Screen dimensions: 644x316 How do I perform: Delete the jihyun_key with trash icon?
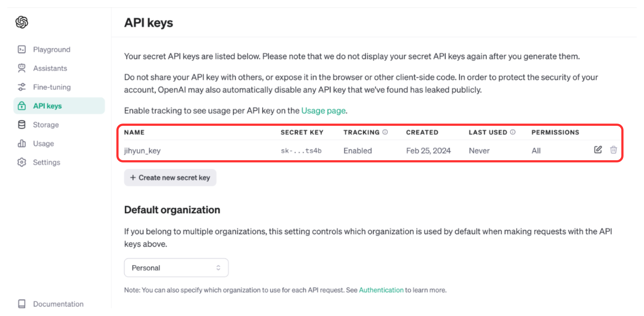[613, 150]
